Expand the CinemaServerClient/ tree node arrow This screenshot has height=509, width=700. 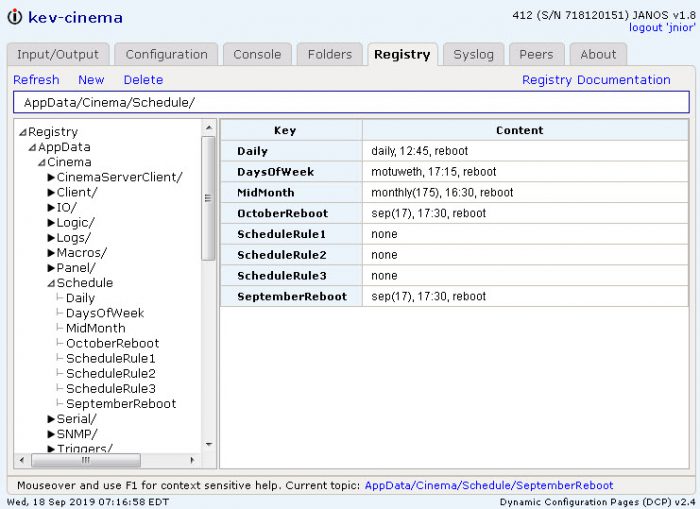pyautogui.click(x=51, y=177)
